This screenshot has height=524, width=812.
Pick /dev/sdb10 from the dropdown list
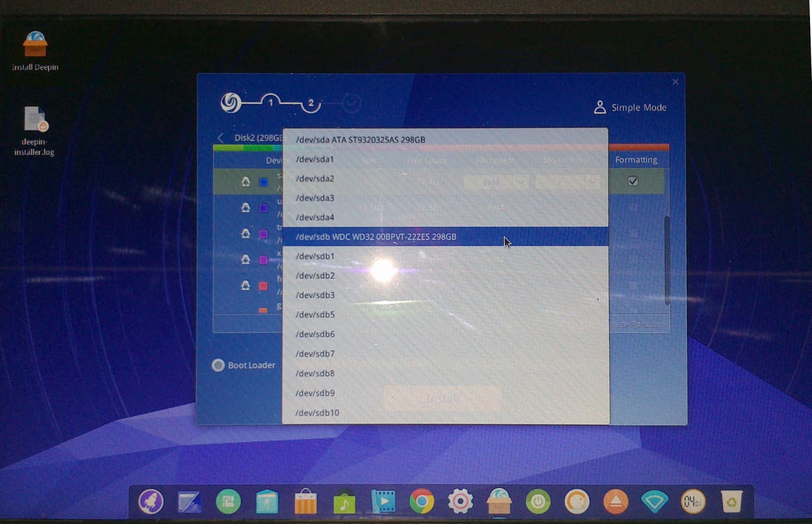(x=446, y=413)
